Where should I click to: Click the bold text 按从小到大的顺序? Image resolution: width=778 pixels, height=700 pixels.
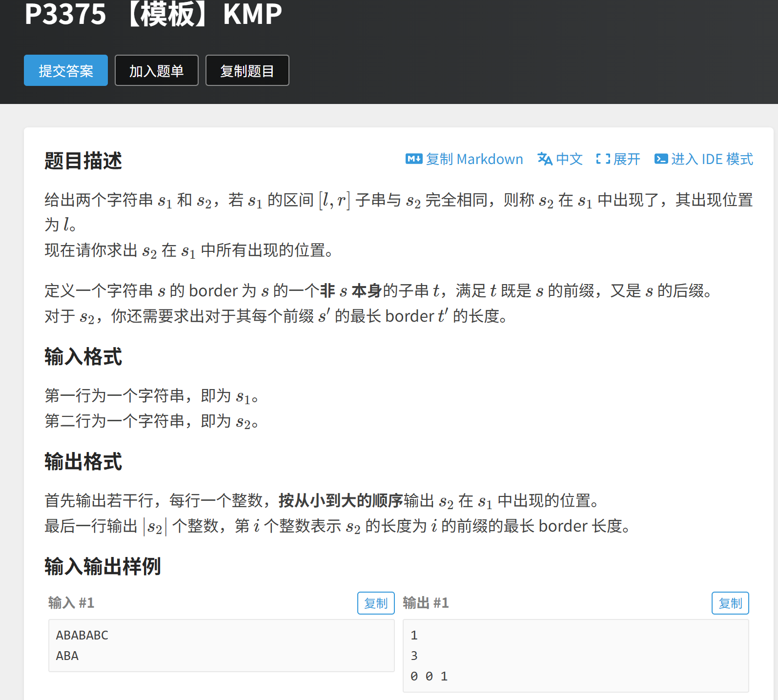coord(341,500)
